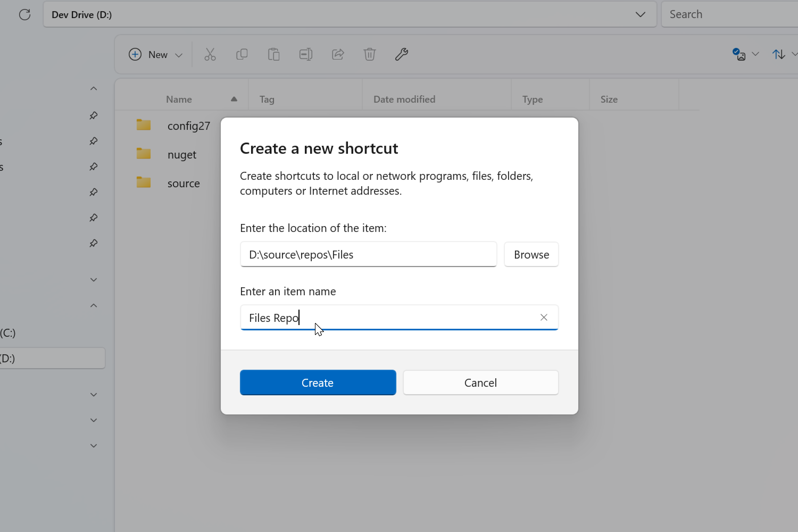Open the Dev Drive (D:) address dropdown
This screenshot has width=798, height=532.
[641, 15]
